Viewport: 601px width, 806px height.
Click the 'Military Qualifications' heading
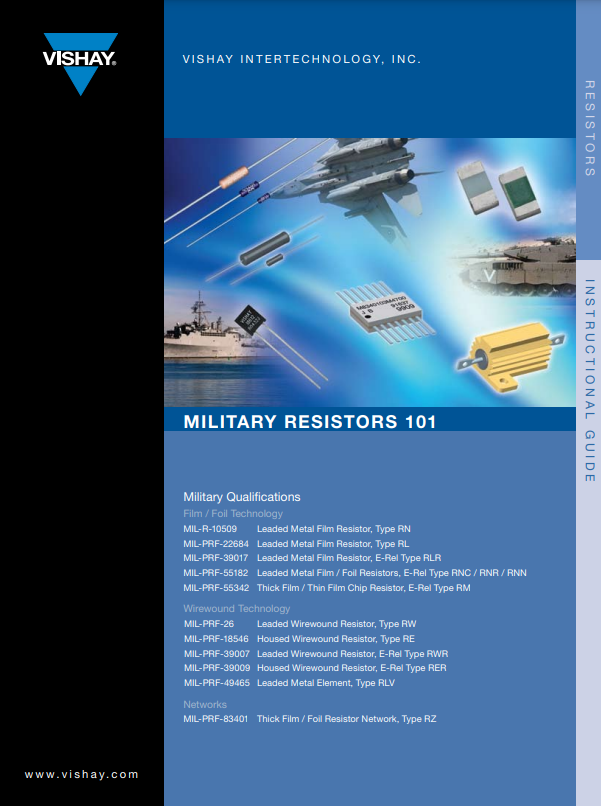point(242,497)
